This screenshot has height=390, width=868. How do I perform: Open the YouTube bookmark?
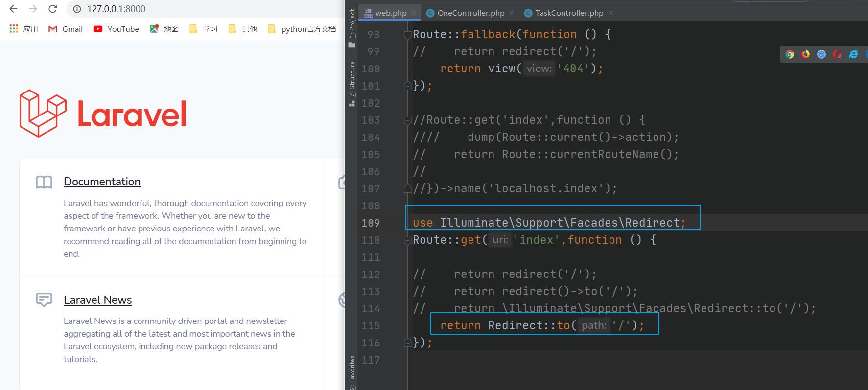[116, 29]
